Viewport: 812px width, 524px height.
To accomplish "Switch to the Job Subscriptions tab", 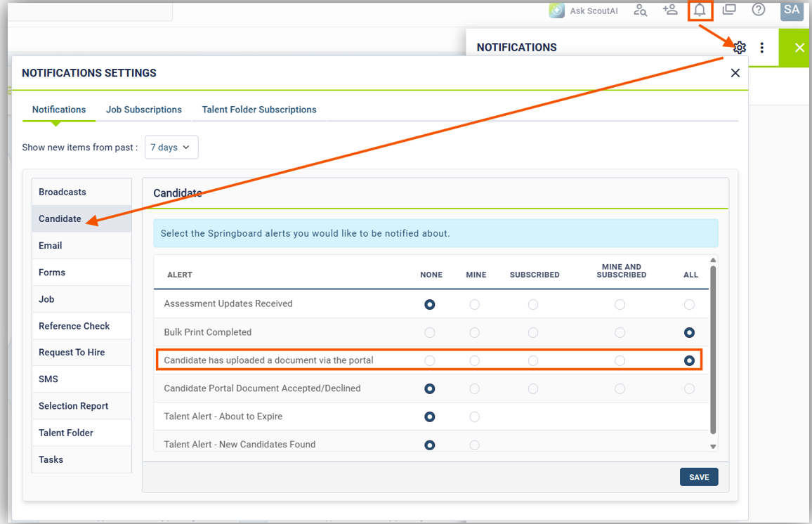I will [x=144, y=110].
